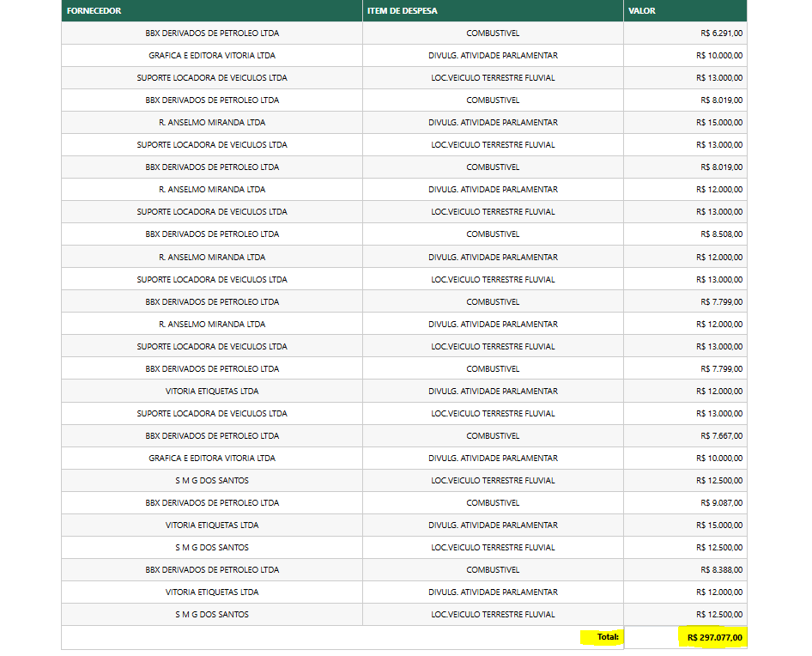The image size is (812, 656).
Task: Select the R$ 9.087,00 value cell
Action: click(720, 503)
